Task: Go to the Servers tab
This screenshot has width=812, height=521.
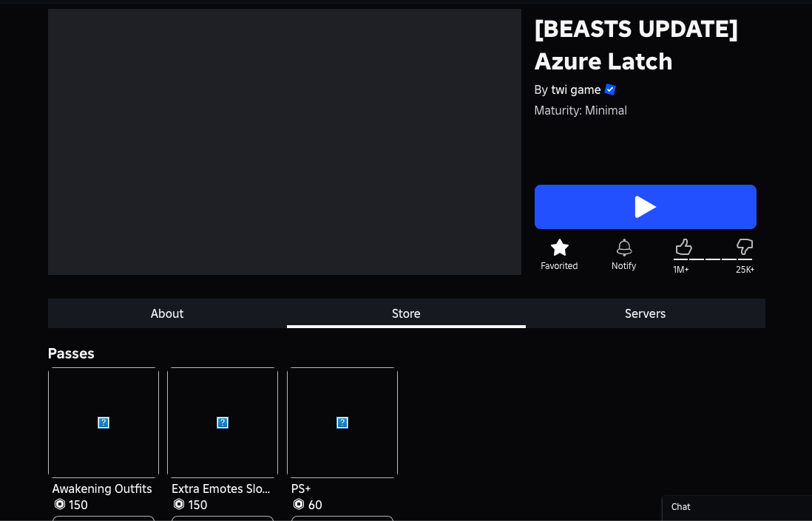Action: [645, 313]
